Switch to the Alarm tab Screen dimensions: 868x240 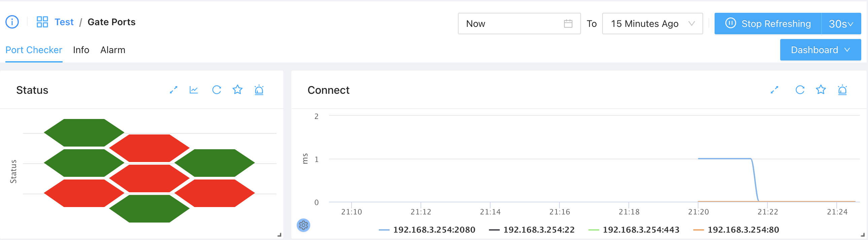[x=113, y=50]
